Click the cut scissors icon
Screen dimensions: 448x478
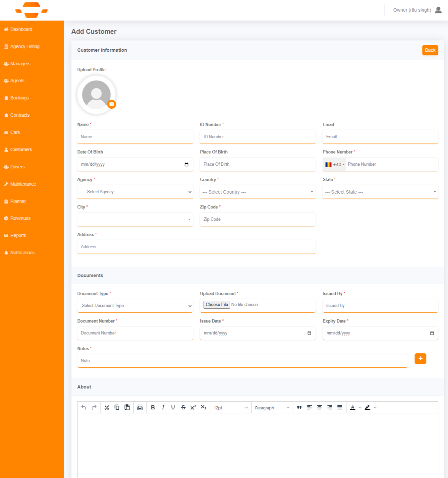pyautogui.click(x=107, y=407)
